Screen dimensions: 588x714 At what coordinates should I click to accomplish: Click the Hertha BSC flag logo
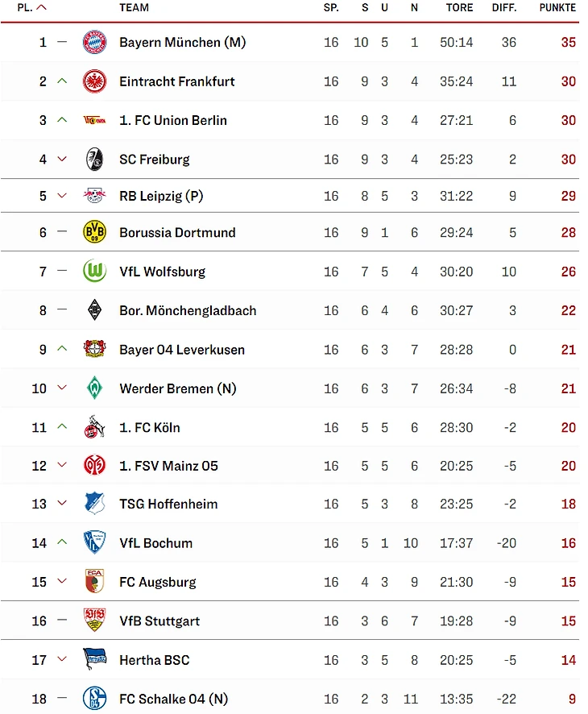pos(94,659)
